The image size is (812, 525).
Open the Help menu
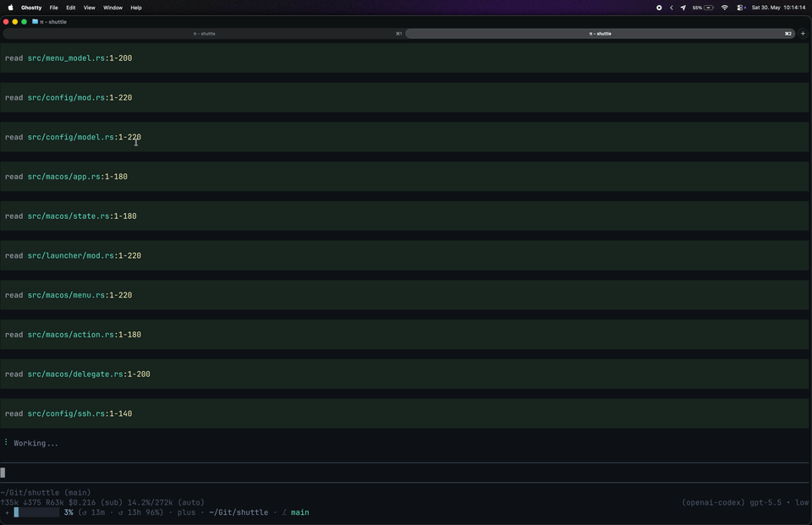point(136,8)
